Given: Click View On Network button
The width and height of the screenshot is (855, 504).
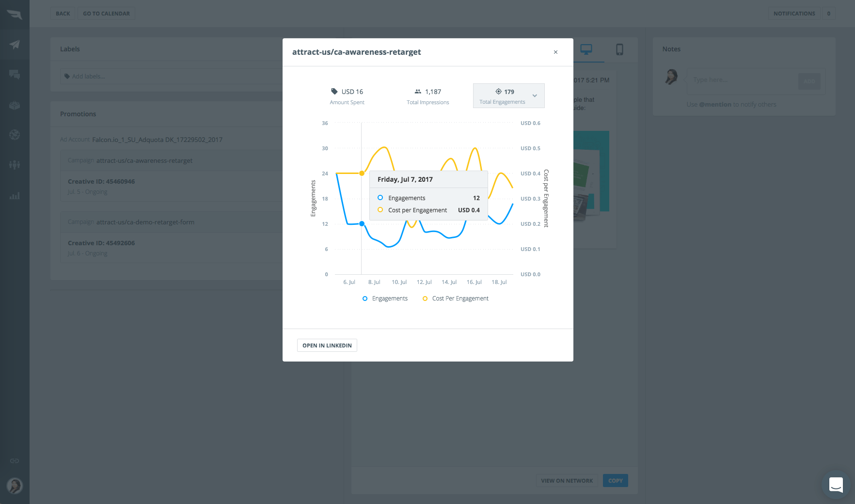Looking at the screenshot, I should point(567,481).
